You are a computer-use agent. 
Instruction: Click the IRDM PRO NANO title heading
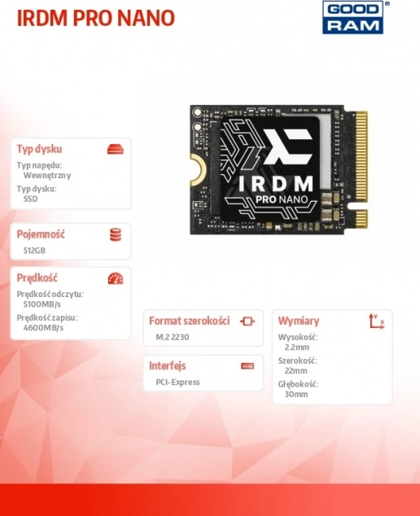pos(95,18)
